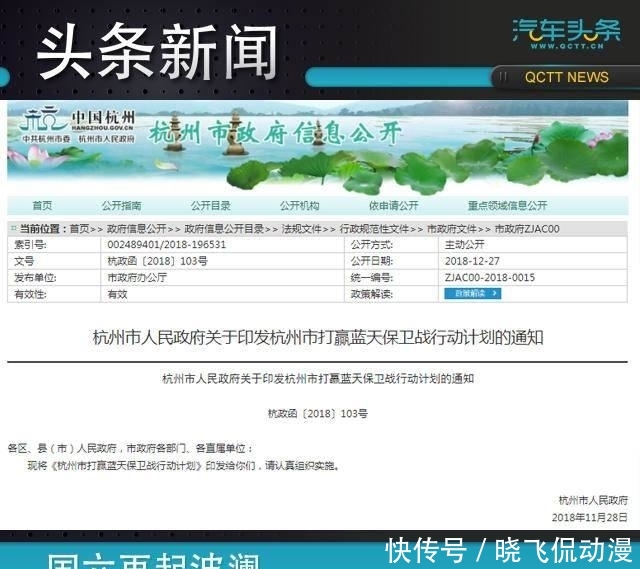Click the 法规文件 breadcrumb link
The height and width of the screenshot is (569, 640).
click(x=302, y=229)
